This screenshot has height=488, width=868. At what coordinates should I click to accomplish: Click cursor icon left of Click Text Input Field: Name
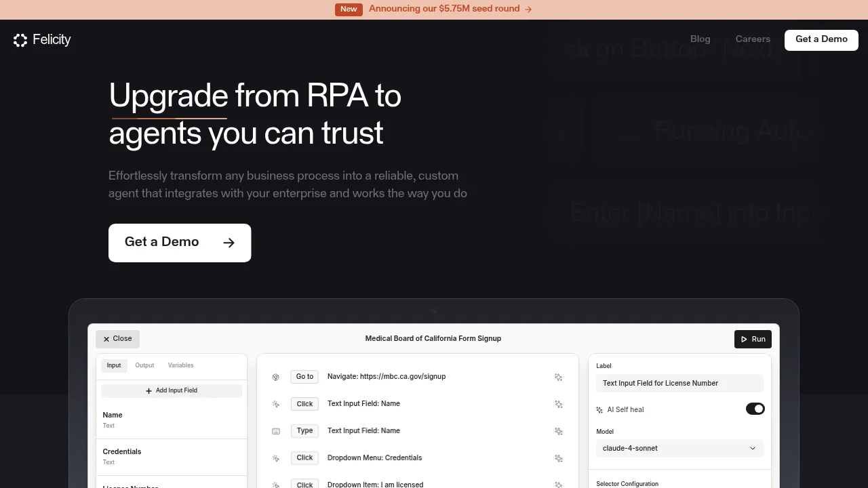[x=276, y=404]
